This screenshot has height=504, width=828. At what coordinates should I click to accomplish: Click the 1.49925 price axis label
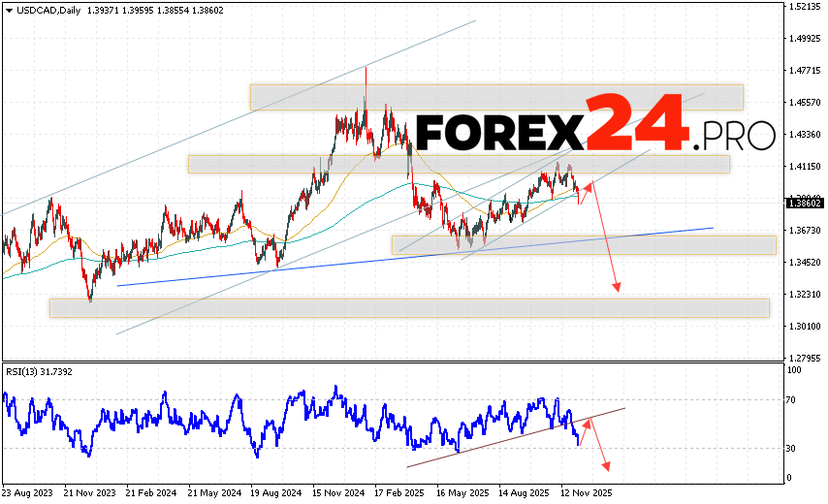[x=806, y=39]
